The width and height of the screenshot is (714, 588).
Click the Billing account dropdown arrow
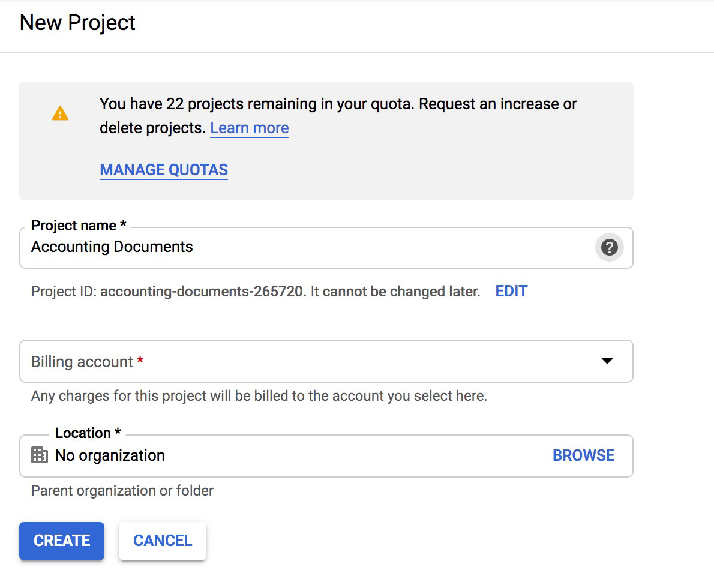point(607,361)
